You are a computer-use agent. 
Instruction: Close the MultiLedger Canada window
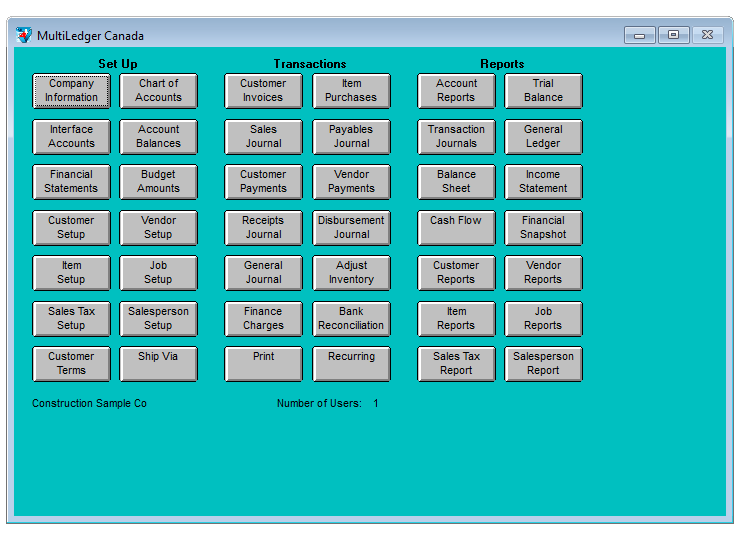coord(707,35)
